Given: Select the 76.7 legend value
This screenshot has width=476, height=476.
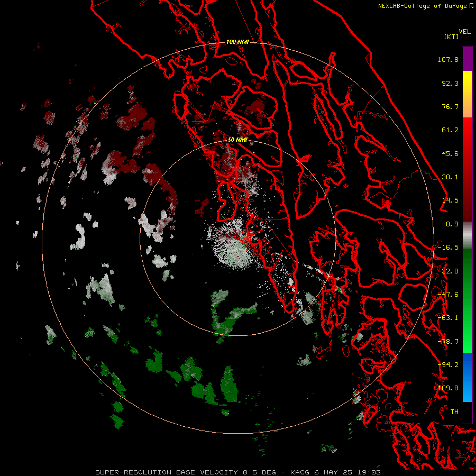Looking at the screenshot, I should pos(450,106).
